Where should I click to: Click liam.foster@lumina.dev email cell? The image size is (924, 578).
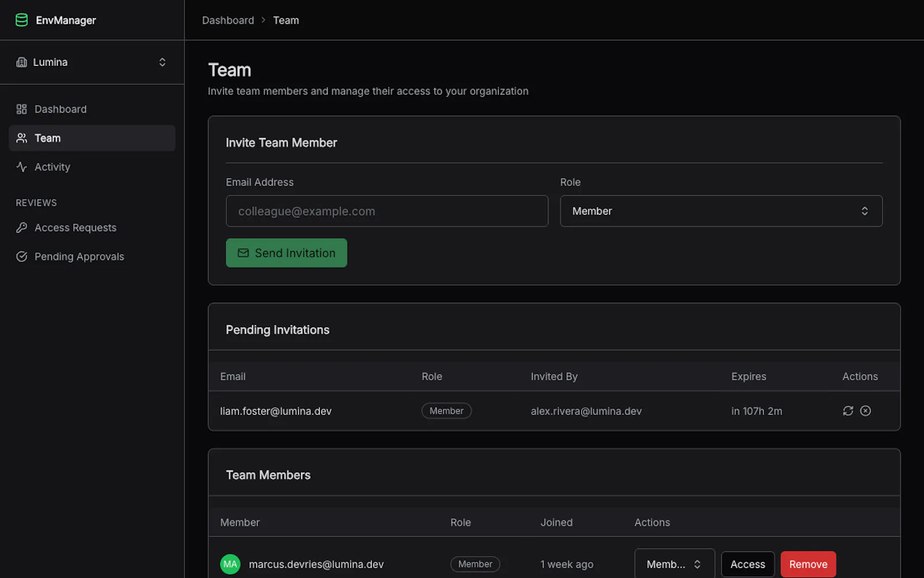[275, 411]
